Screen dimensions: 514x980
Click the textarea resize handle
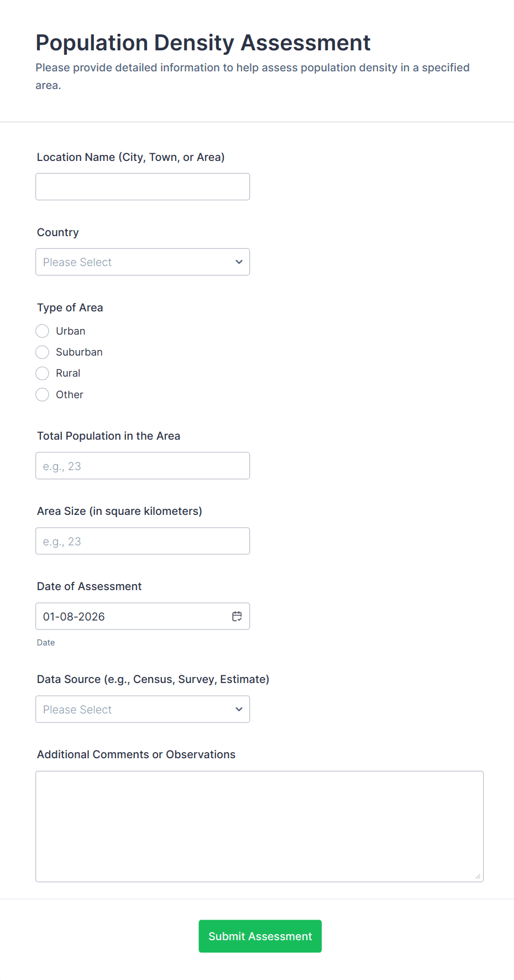[x=478, y=877]
